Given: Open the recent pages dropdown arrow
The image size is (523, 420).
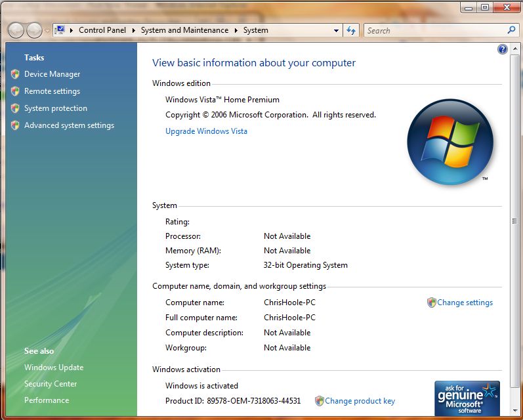Looking at the screenshot, I should 47,30.
